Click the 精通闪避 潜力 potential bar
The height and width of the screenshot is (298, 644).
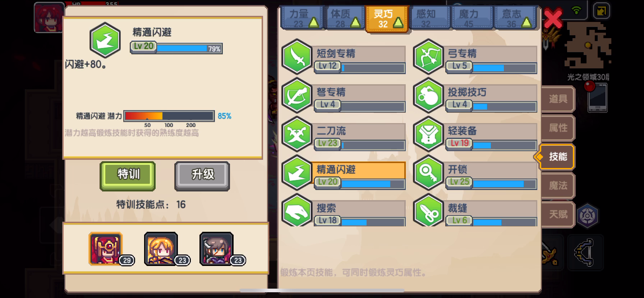169,116
